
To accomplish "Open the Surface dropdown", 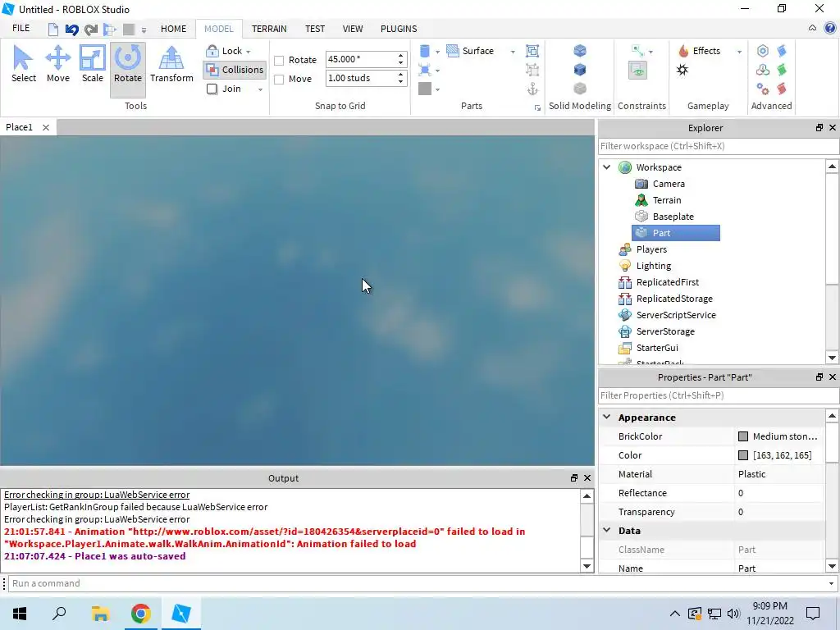I will 513,52.
